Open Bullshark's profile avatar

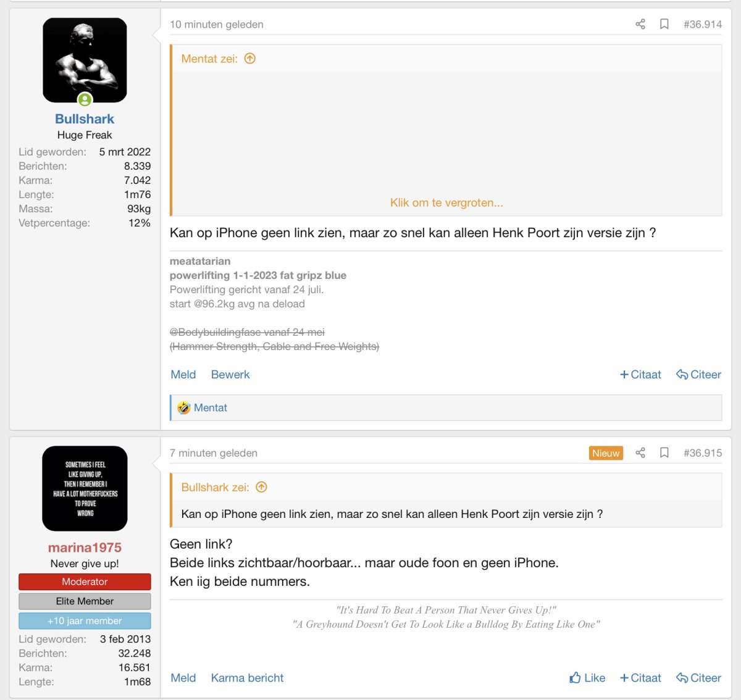tap(85, 60)
